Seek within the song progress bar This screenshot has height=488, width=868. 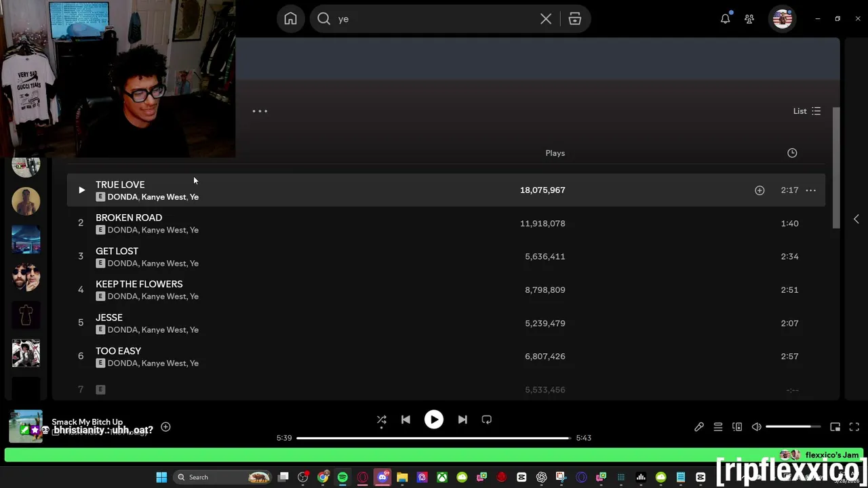(434, 438)
